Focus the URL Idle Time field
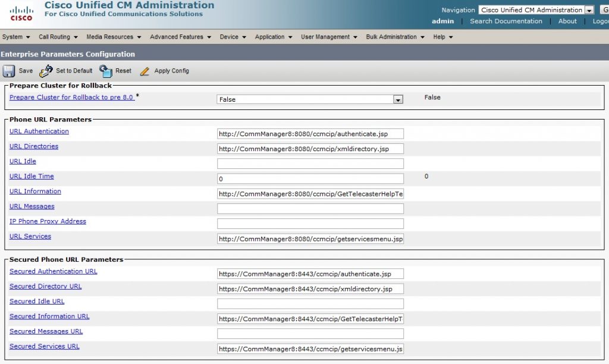 coord(310,178)
